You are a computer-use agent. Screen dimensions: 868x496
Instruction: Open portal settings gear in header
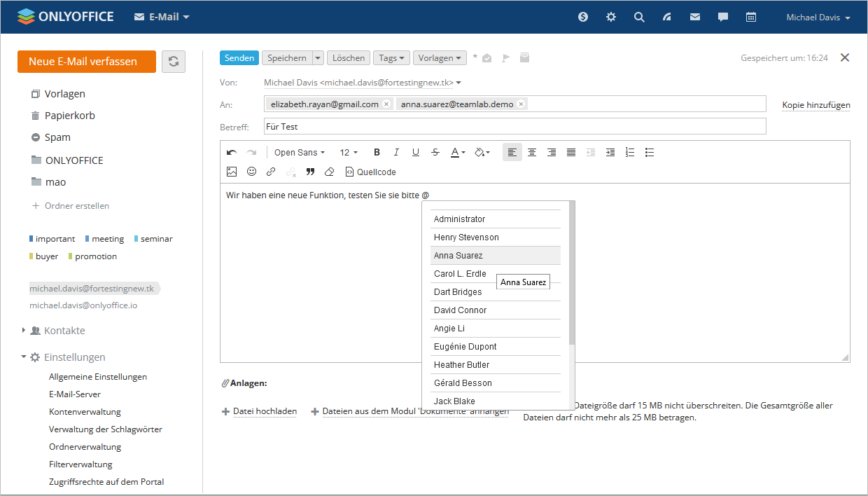(x=611, y=18)
